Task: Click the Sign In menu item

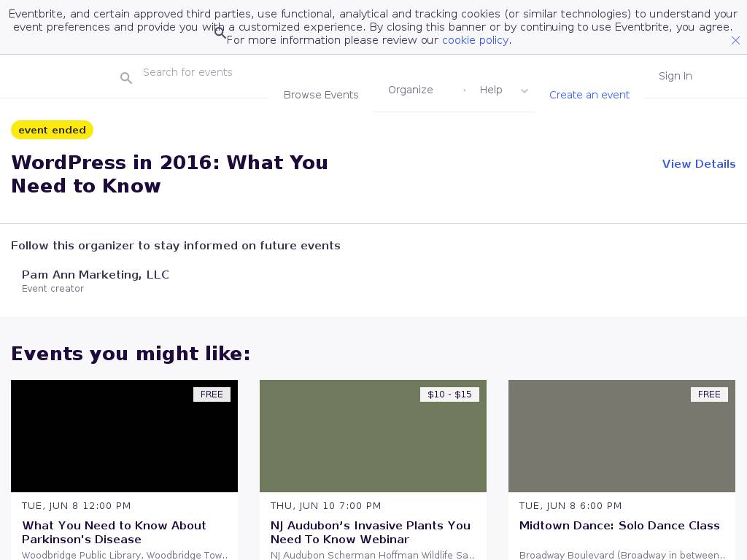Action: coord(675,76)
